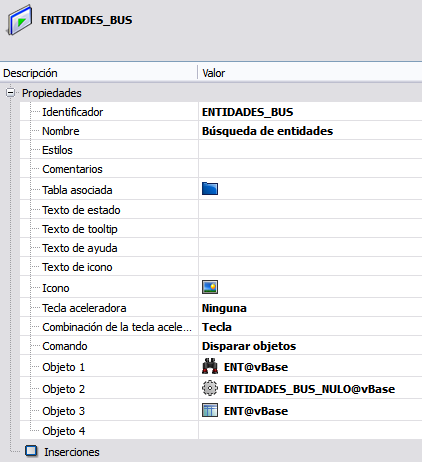Select the Inserciones tree item
This screenshot has width=422, height=469.
pos(72,452)
